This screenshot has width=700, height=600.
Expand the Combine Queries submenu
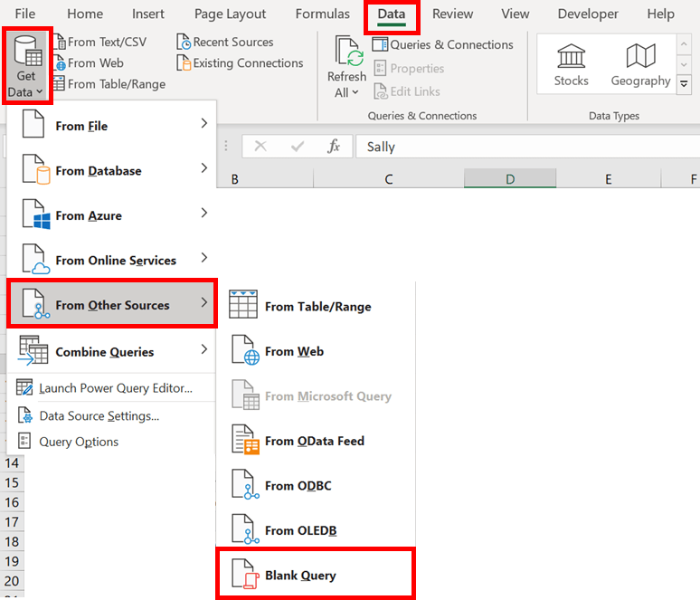pos(111,351)
